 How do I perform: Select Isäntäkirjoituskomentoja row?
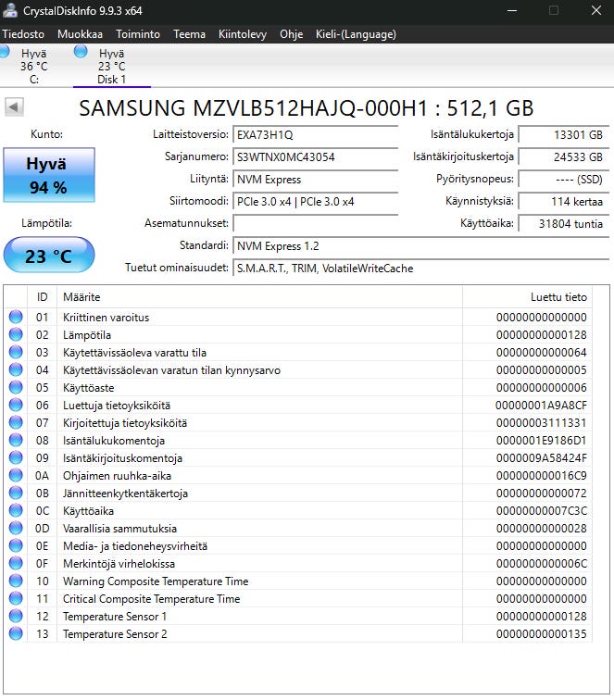pyautogui.click(x=298, y=457)
